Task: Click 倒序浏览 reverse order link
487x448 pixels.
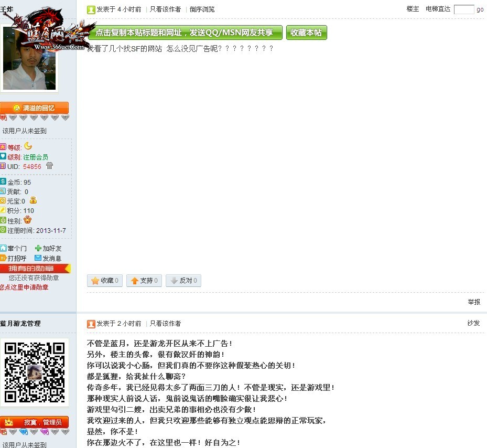Action: coord(202,9)
